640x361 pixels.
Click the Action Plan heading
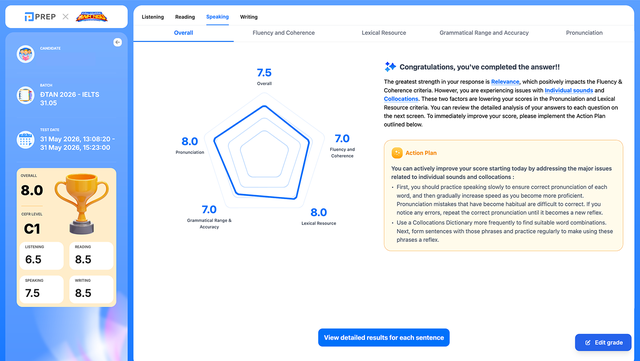click(421, 153)
